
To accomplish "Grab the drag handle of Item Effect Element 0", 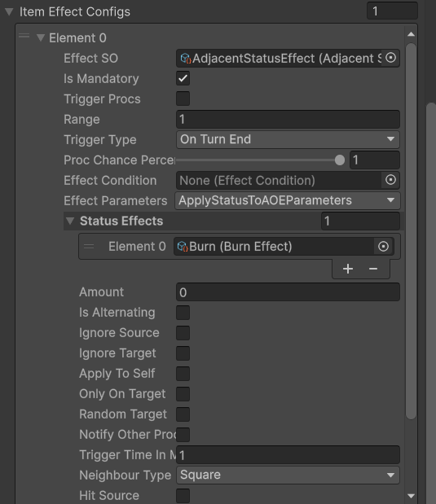I will tap(24, 36).
